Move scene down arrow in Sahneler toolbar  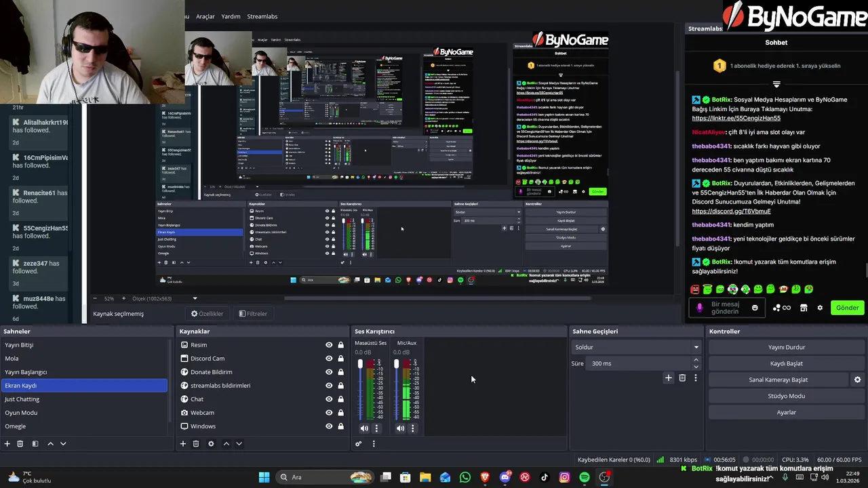pos(63,443)
